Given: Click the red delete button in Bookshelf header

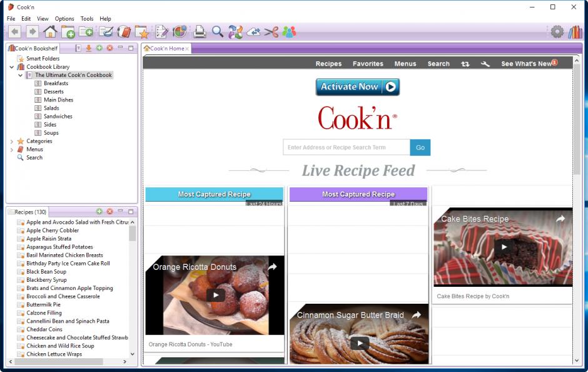Looking at the screenshot, I should (109, 48).
